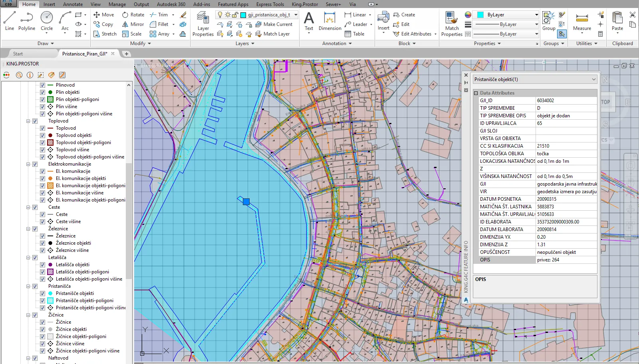This screenshot has height=364, width=639.
Task: Click the Edit Attributes button
Action: [x=416, y=34]
